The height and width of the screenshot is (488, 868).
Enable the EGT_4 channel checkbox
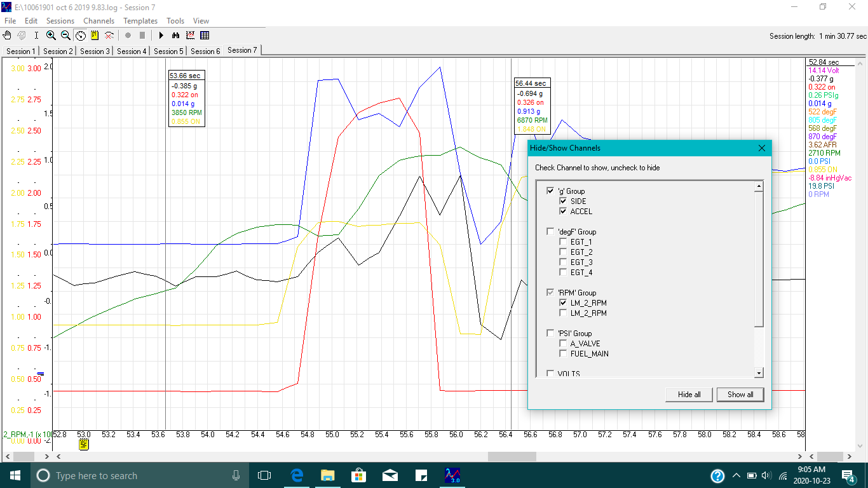[563, 272]
